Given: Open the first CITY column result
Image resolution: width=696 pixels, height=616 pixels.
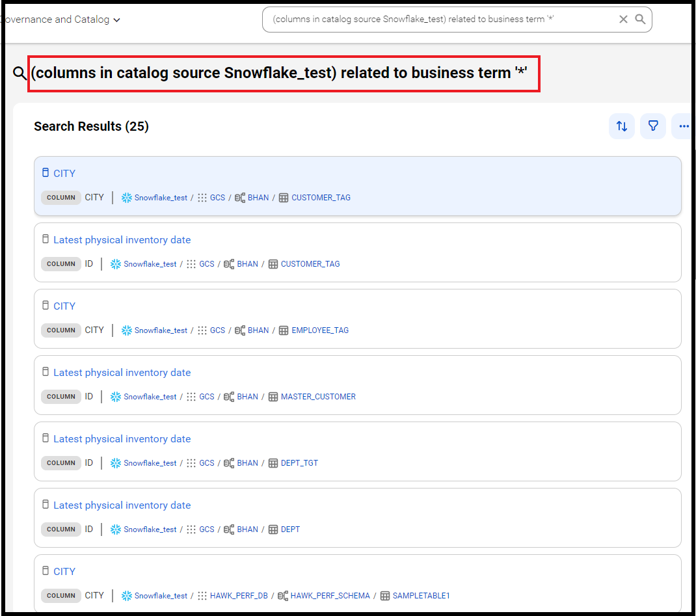Looking at the screenshot, I should tap(64, 173).
